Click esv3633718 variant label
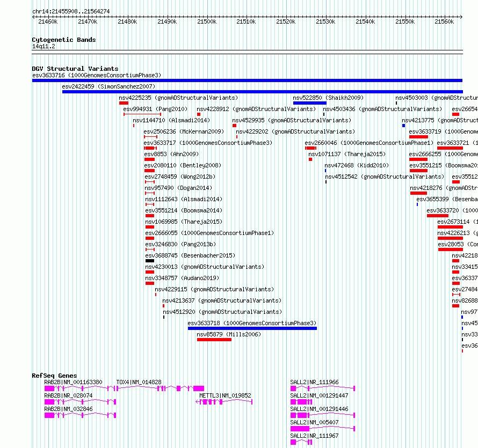 (x=252, y=323)
